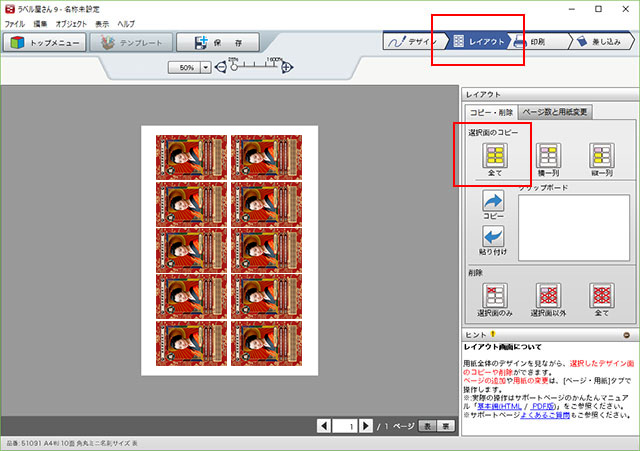
Task: Click the Save (保存) button
Action: tap(218, 42)
